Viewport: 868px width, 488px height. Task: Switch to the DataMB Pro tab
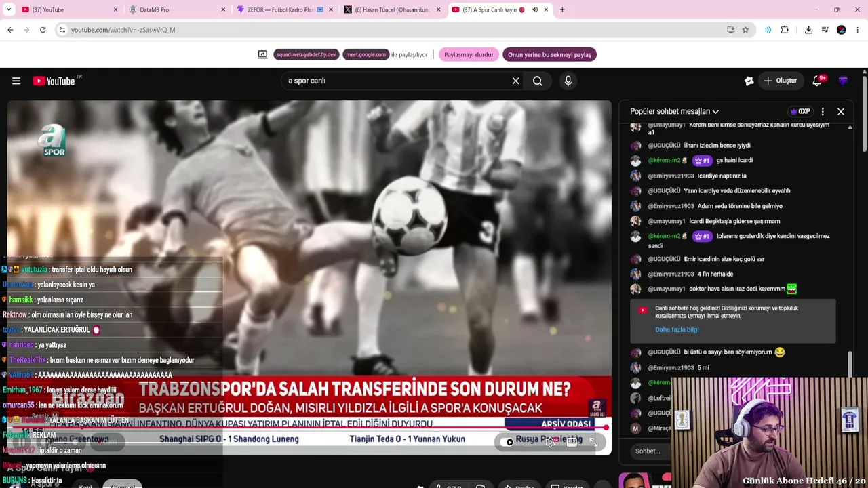[x=176, y=9]
